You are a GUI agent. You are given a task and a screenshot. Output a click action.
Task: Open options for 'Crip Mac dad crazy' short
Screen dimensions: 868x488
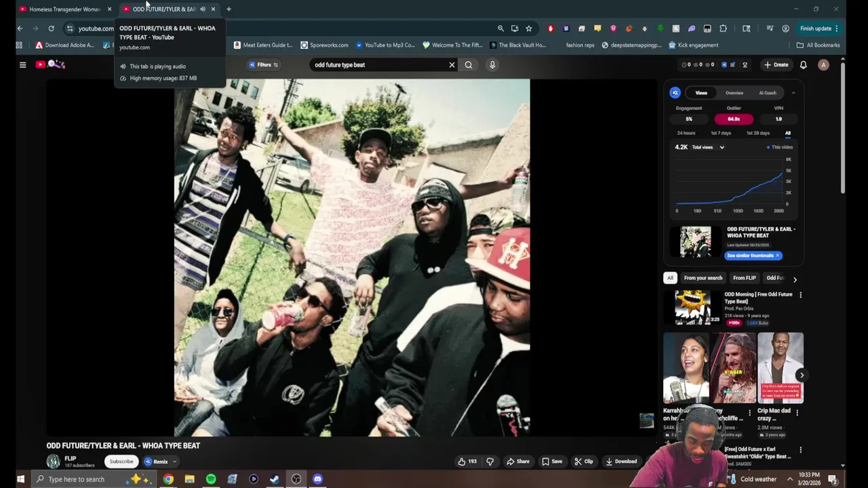797,412
